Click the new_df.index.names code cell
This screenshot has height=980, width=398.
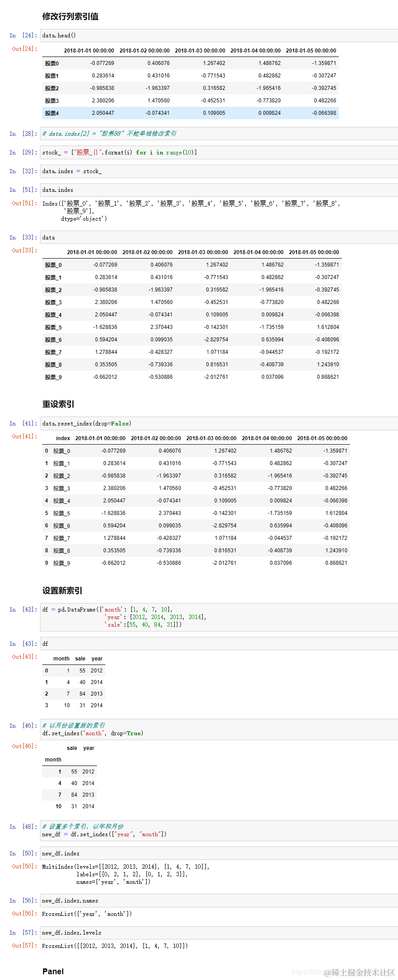219,901
